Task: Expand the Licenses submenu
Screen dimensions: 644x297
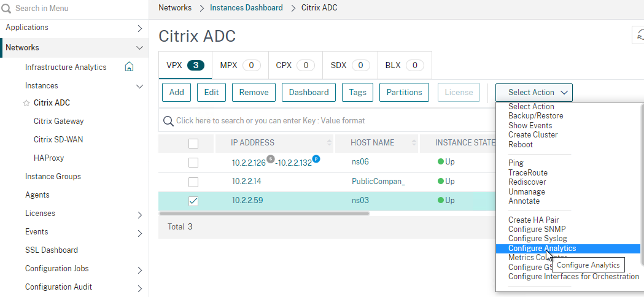Action: pyautogui.click(x=139, y=215)
